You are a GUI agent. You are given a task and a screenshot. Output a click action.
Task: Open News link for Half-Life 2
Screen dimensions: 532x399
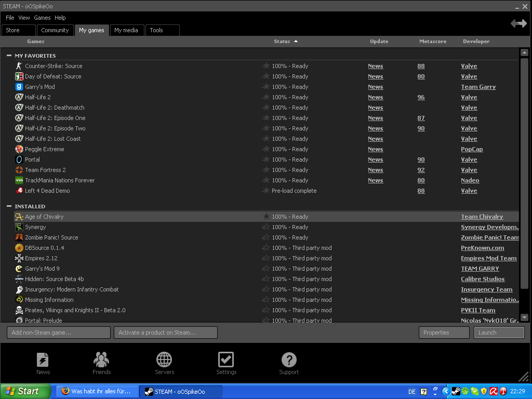[375, 97]
